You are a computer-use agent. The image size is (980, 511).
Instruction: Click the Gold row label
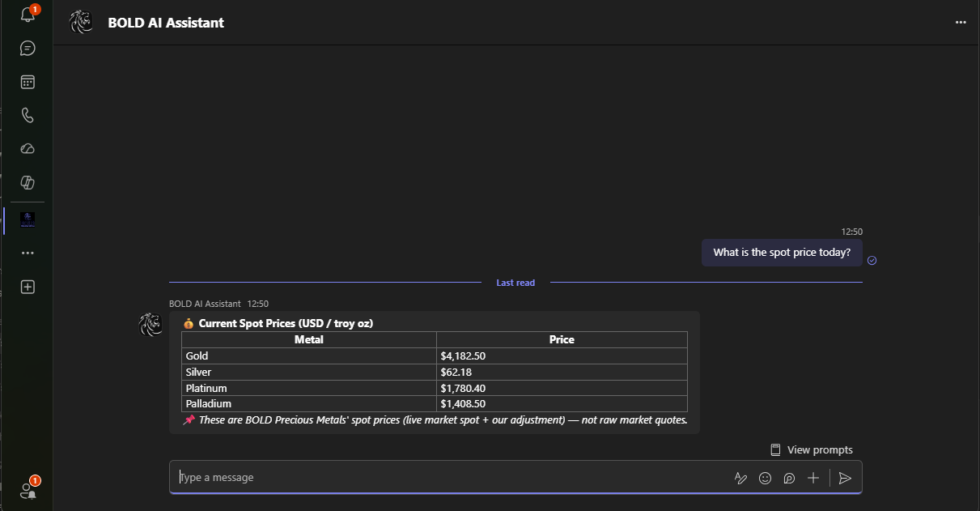coord(197,356)
